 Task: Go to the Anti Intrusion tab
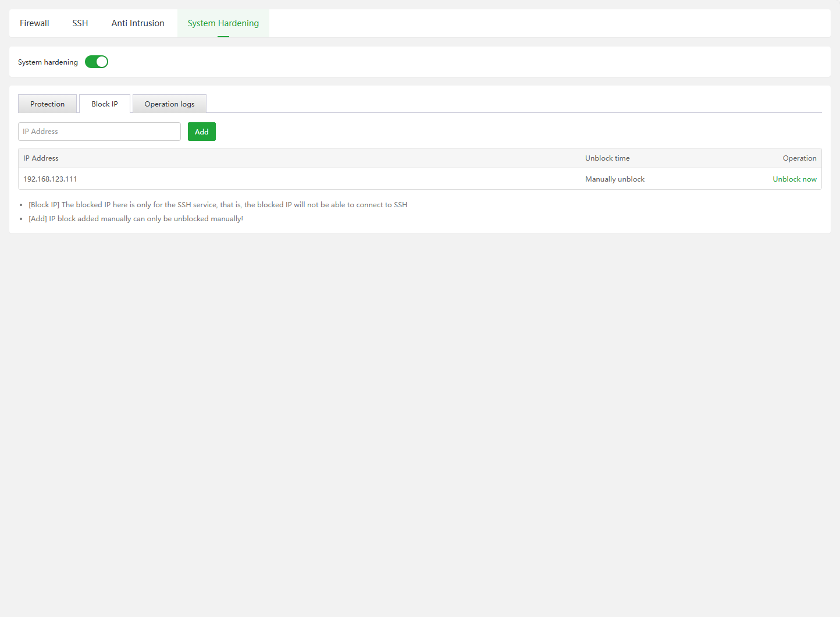coord(138,23)
